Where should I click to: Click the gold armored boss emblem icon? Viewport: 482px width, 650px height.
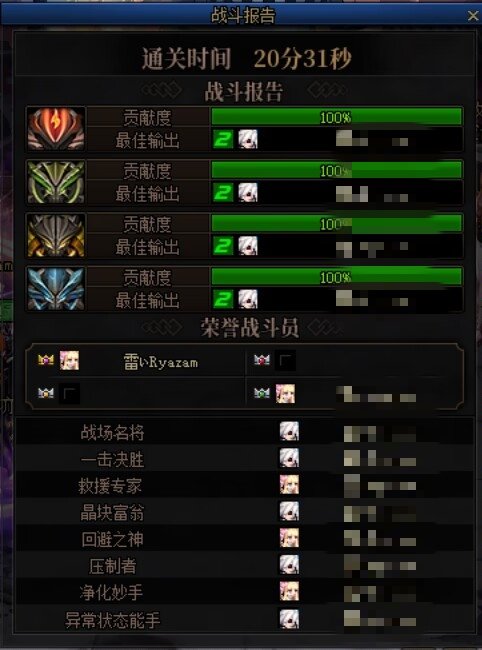click(x=56, y=235)
